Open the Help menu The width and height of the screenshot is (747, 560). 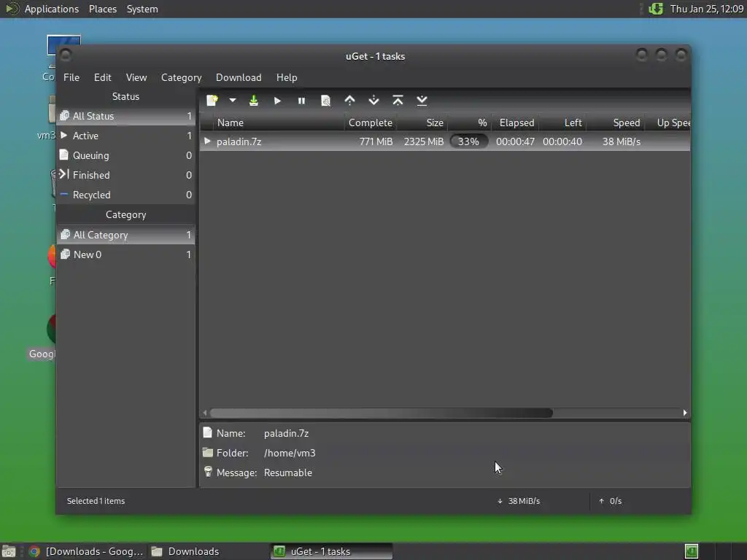point(287,77)
